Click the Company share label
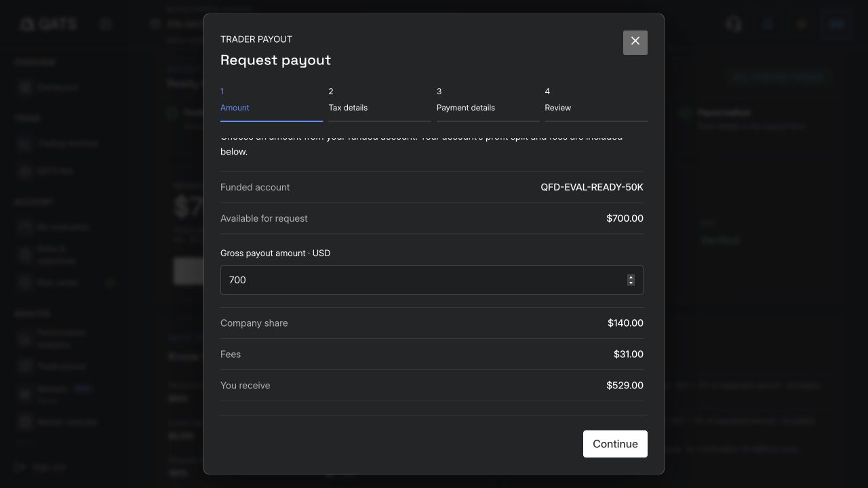Screen dimensions: 868x488 pos(254,323)
